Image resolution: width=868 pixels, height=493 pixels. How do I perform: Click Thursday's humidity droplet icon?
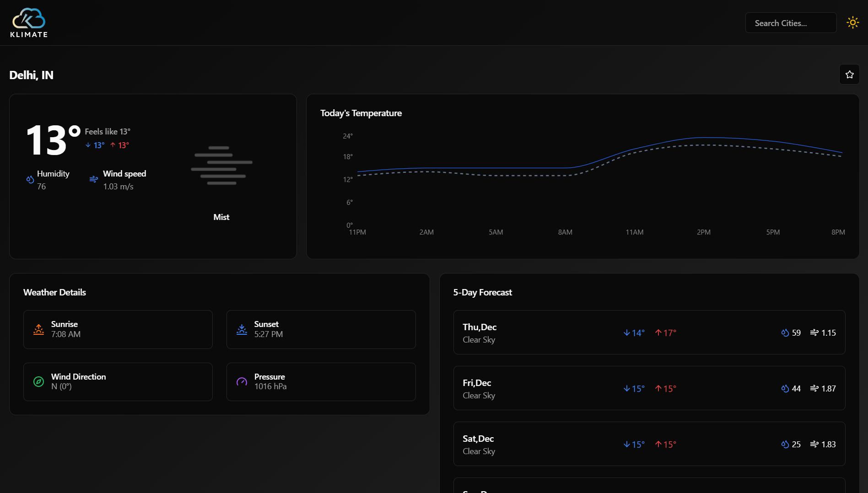(785, 333)
